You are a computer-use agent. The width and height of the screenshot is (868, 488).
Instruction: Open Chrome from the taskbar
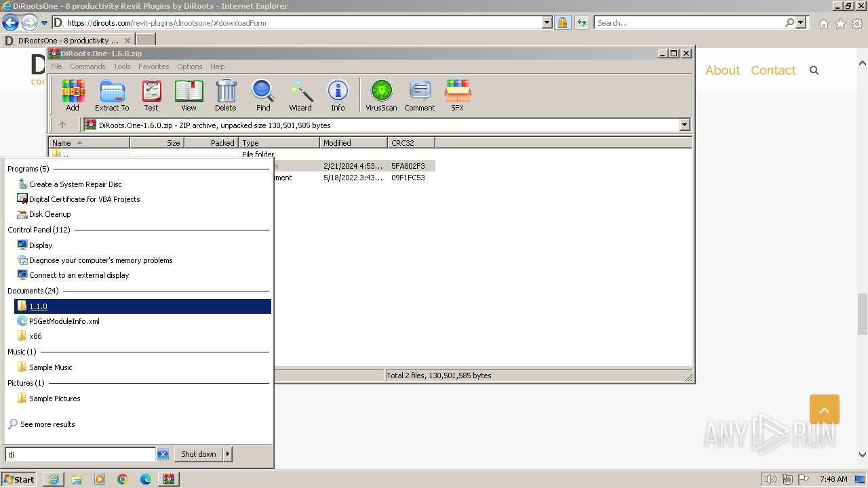[123, 479]
